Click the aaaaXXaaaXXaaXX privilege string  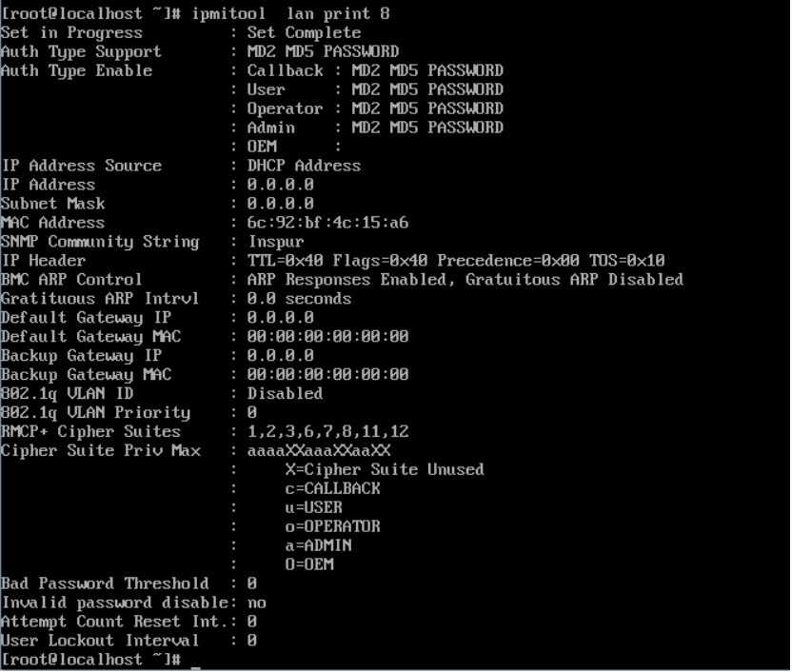click(318, 451)
